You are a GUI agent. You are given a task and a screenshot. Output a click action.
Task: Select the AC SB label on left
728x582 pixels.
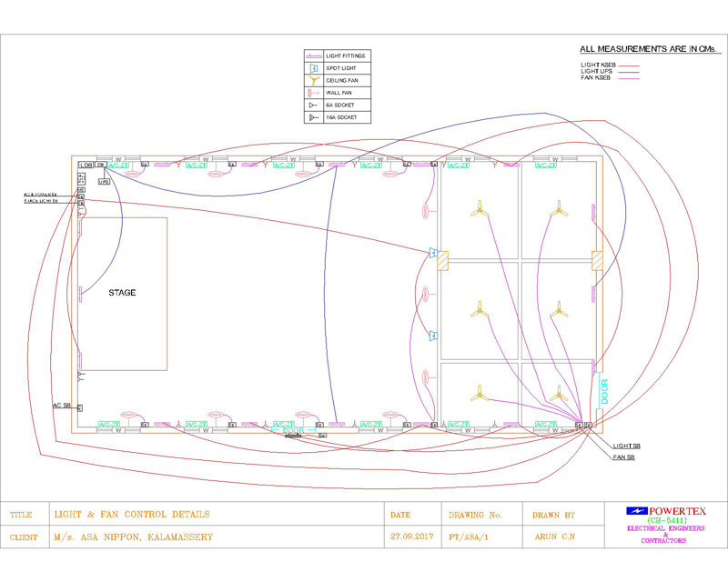(62, 405)
